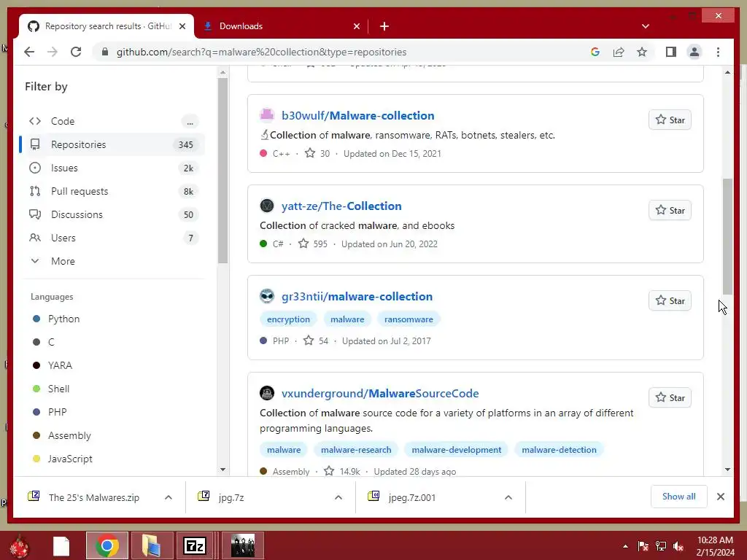The image size is (747, 560).
Task: Click yatt-ze avatar icon
Action: 267,206
